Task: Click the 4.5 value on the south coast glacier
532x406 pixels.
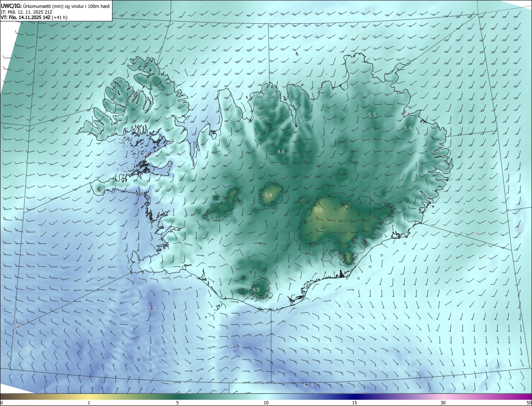Action: click(256, 290)
